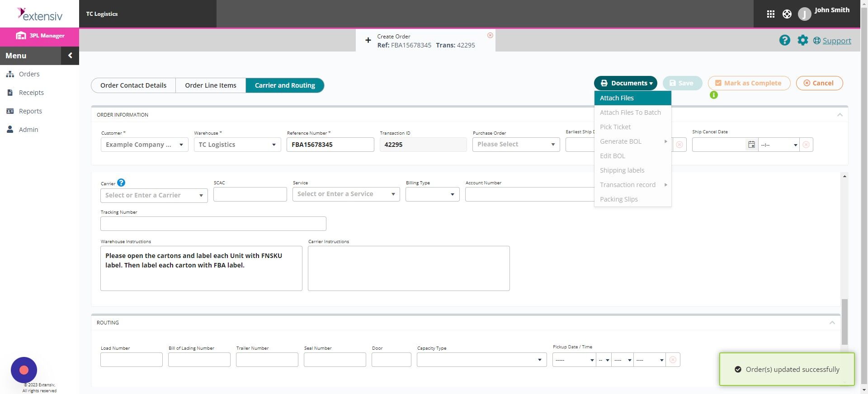The image size is (868, 394).
Task: Open the Service dropdown
Action: pos(346,194)
